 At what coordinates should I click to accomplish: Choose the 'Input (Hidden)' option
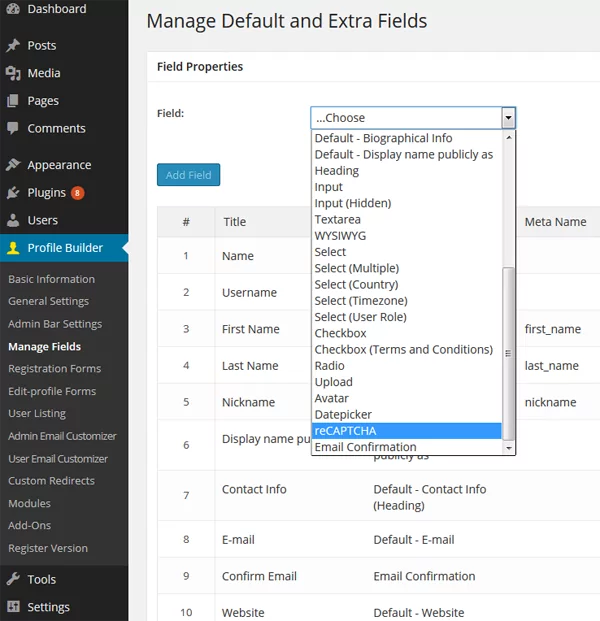pyautogui.click(x=407, y=203)
